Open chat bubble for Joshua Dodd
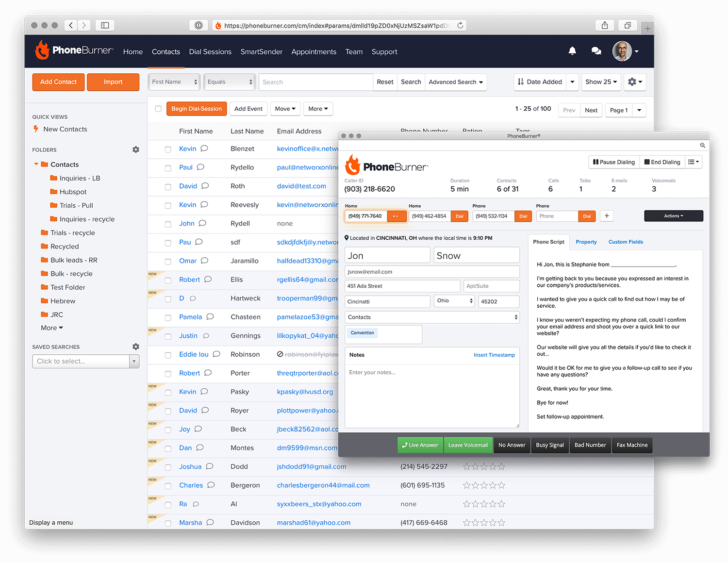728x563 pixels. [210, 466]
